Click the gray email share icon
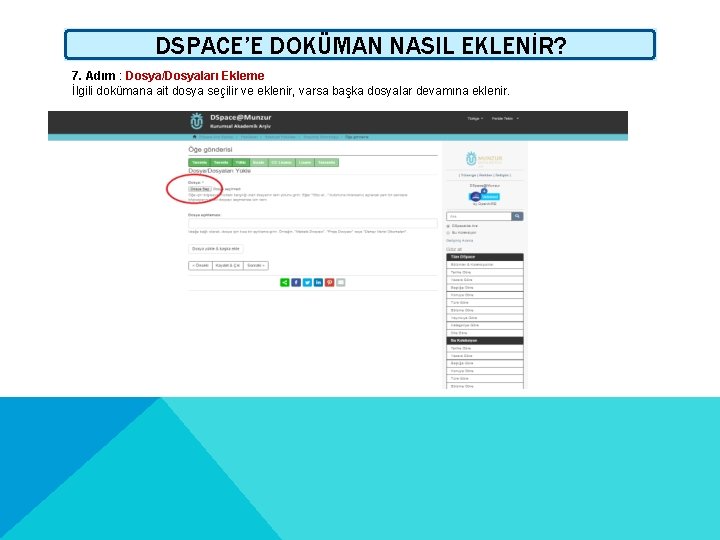The width and height of the screenshot is (720, 540). (x=340, y=282)
